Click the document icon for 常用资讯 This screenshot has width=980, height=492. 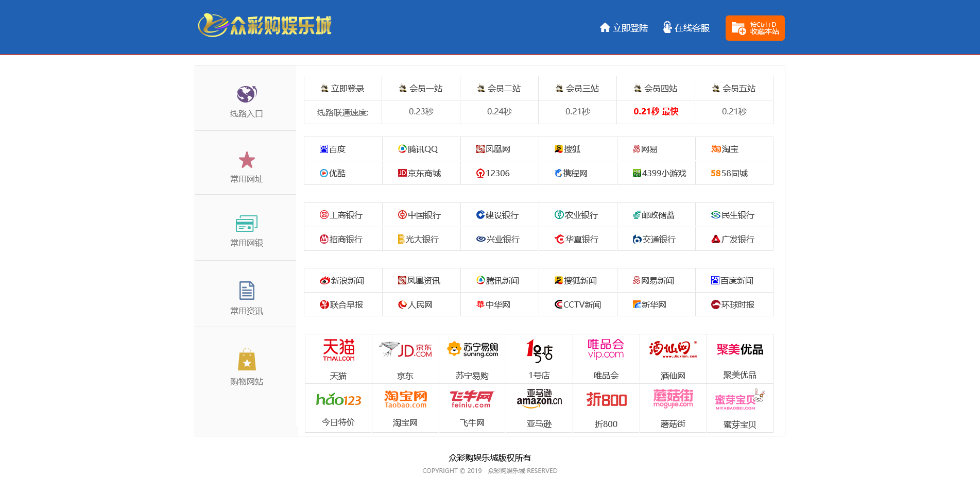pos(247,291)
